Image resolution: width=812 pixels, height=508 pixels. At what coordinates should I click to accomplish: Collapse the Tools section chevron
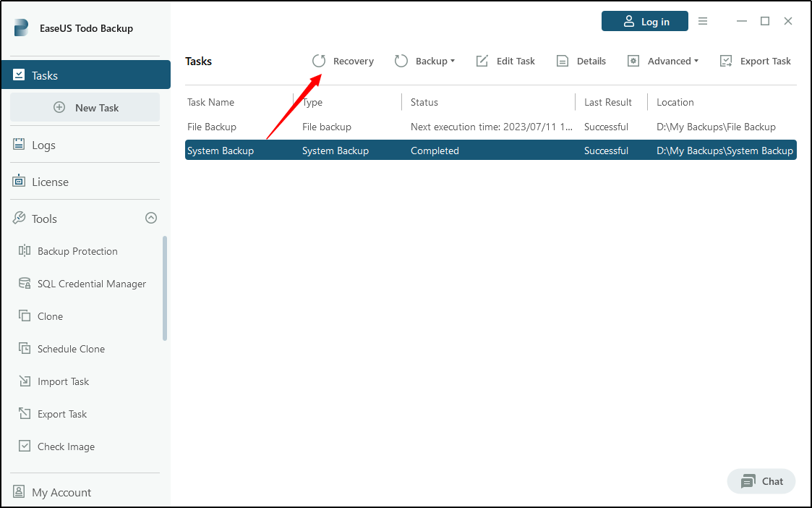[151, 218]
